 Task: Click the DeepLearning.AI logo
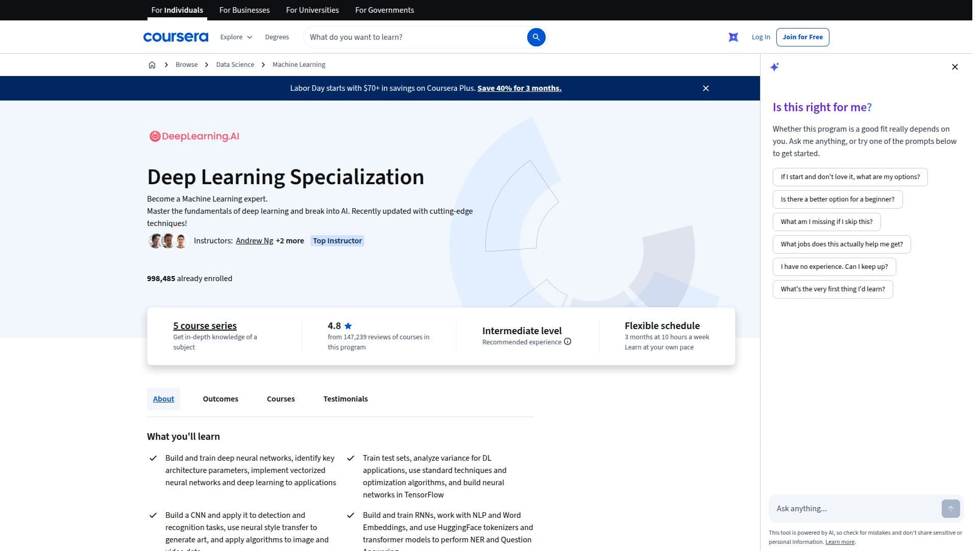point(194,136)
